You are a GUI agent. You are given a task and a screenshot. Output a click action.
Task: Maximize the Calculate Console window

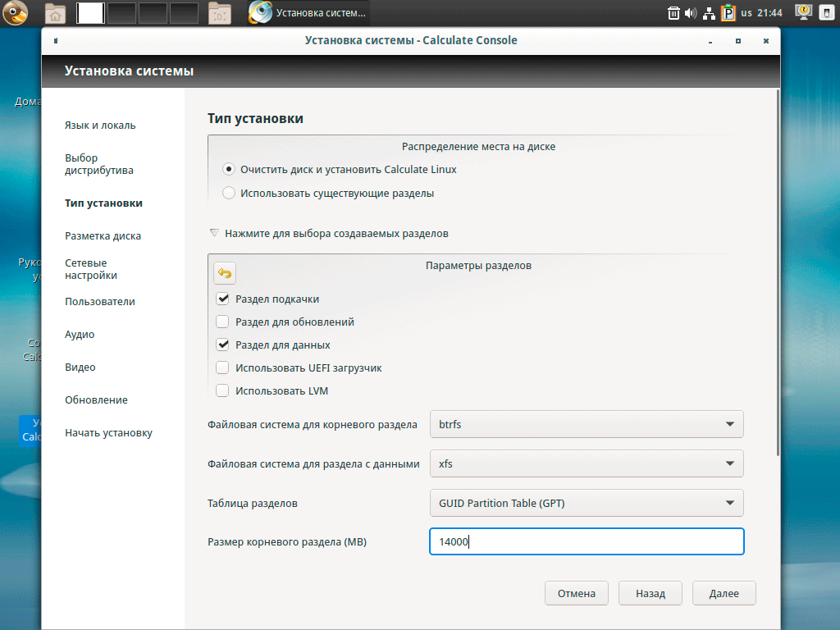click(x=738, y=41)
